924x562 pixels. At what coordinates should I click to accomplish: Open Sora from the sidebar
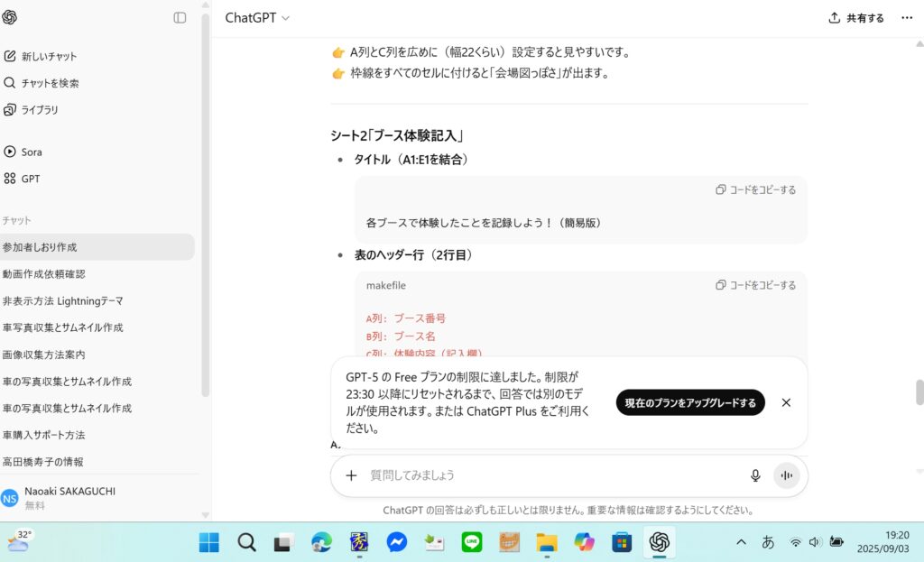[x=23, y=152]
